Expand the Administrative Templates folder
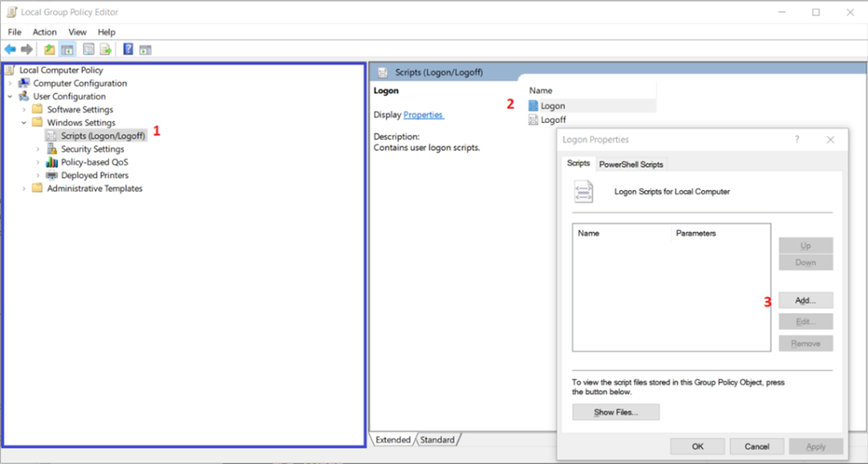 [x=24, y=188]
